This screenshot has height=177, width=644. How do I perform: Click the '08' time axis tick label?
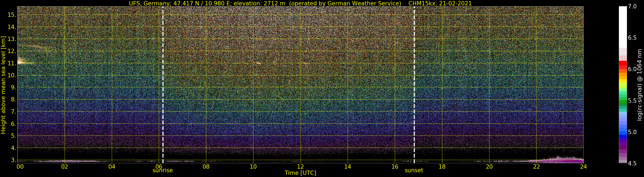(206, 167)
